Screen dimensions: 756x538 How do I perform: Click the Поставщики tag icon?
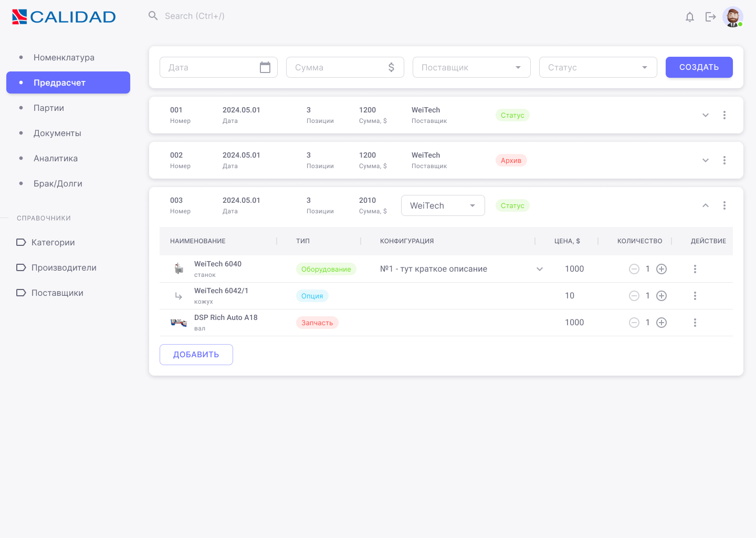[21, 293]
